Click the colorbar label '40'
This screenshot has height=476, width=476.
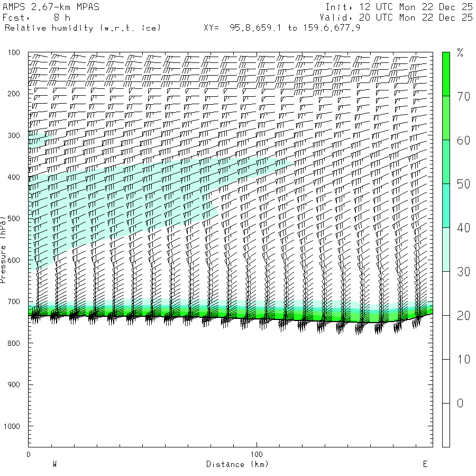(x=463, y=228)
